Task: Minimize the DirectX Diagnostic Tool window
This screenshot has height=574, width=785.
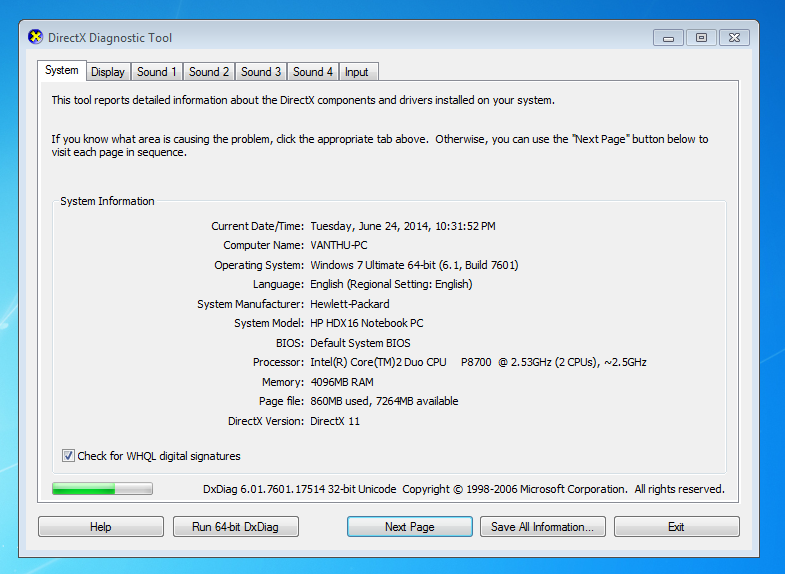Action: click(667, 38)
